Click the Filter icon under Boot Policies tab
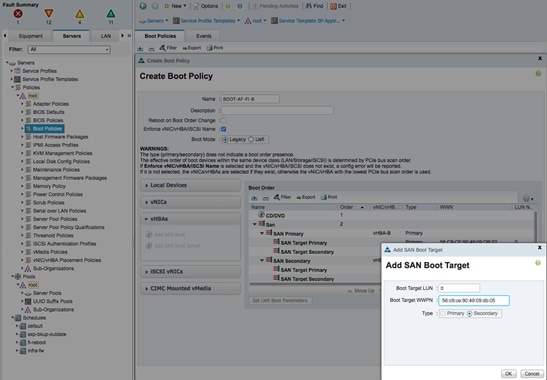This screenshot has height=380, width=547. (168, 48)
